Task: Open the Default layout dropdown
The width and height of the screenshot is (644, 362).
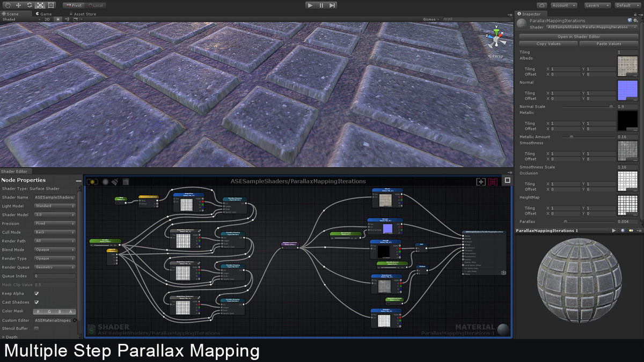Action: pyautogui.click(x=627, y=5)
